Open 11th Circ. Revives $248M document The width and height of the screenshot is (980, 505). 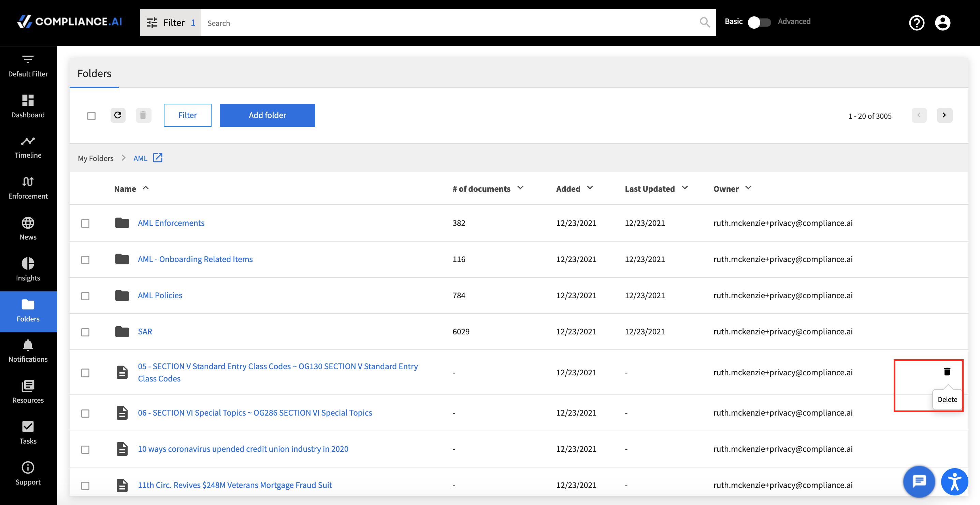(235, 485)
